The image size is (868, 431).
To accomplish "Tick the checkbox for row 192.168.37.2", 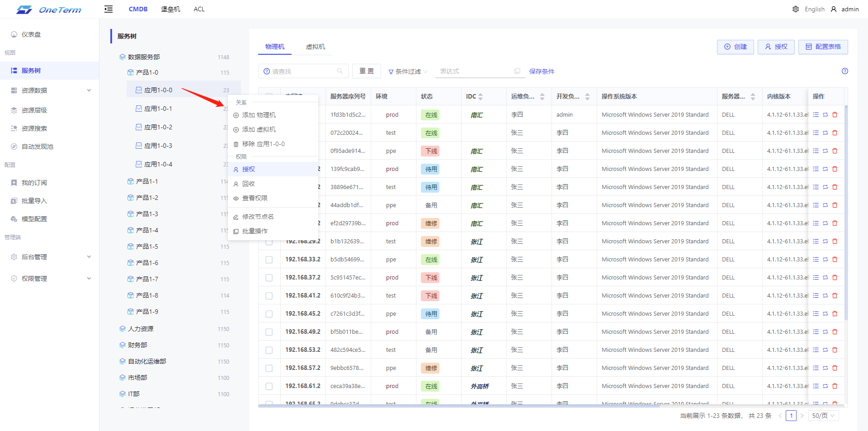I will pos(269,278).
